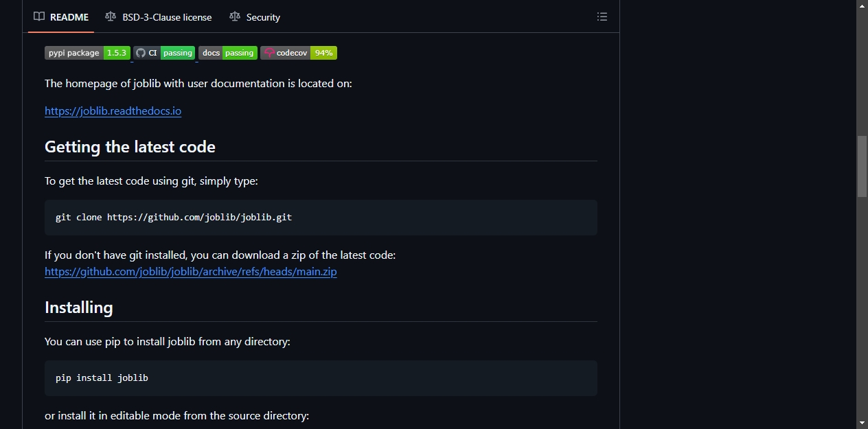Image resolution: width=868 pixels, height=429 pixels.
Task: Switch to BSD-3-Clause license tab
Action: (x=159, y=17)
